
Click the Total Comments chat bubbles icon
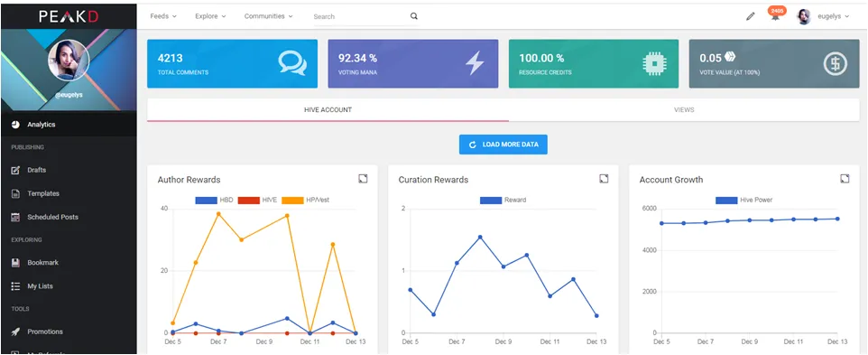click(291, 63)
